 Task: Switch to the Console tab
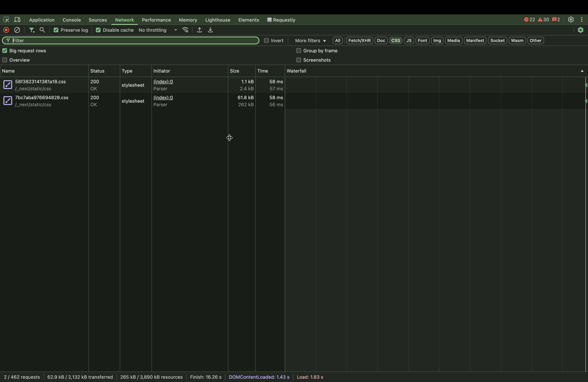(x=71, y=20)
